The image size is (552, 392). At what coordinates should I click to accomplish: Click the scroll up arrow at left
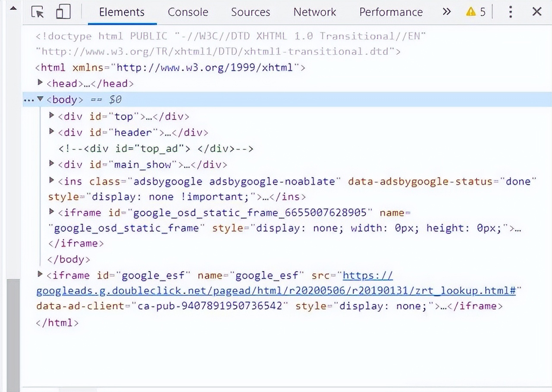[x=13, y=8]
